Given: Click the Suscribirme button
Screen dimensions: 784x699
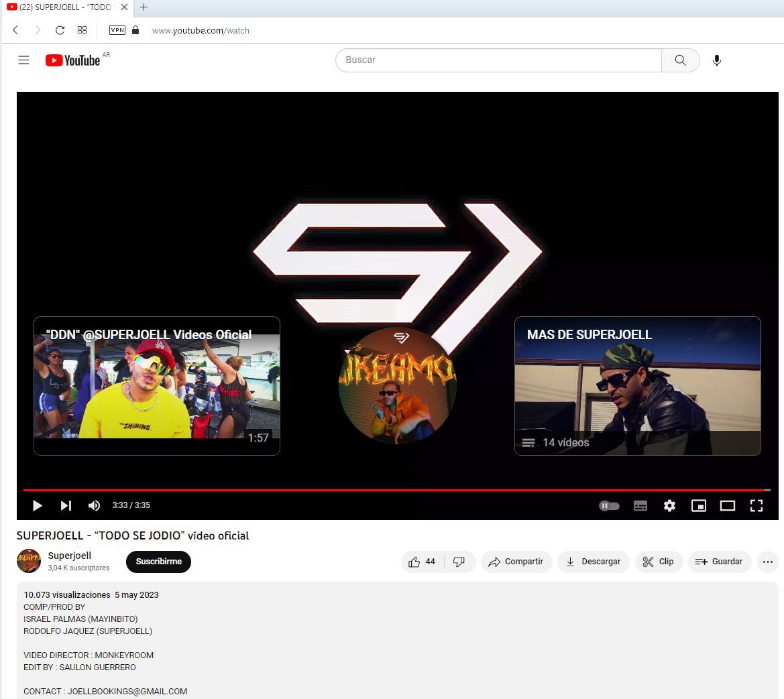Looking at the screenshot, I should click(x=158, y=562).
